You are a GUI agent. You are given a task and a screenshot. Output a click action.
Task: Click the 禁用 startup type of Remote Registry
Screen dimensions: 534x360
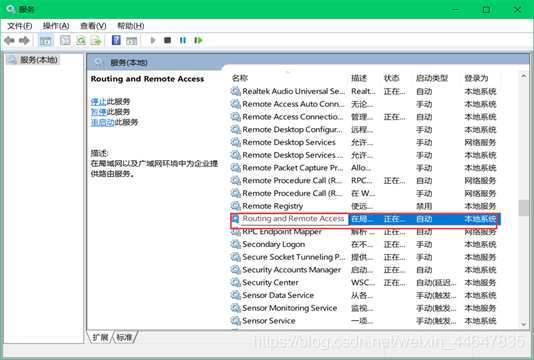point(424,206)
